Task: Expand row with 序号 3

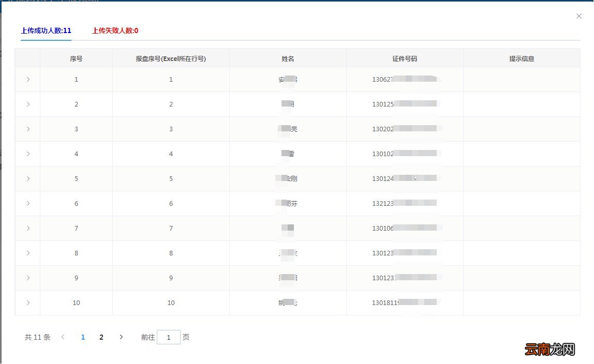Action: [x=28, y=129]
